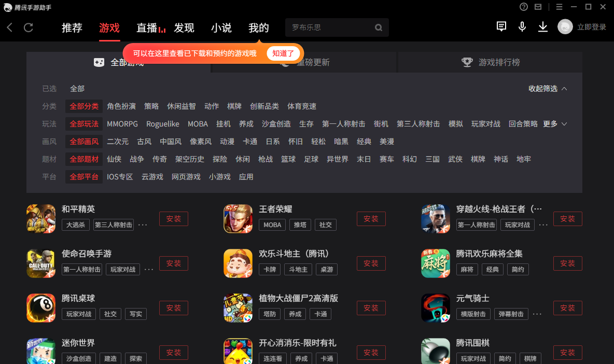This screenshot has width=614, height=364.
Task: Open 和平精英 game icon
Action: [x=41, y=218]
